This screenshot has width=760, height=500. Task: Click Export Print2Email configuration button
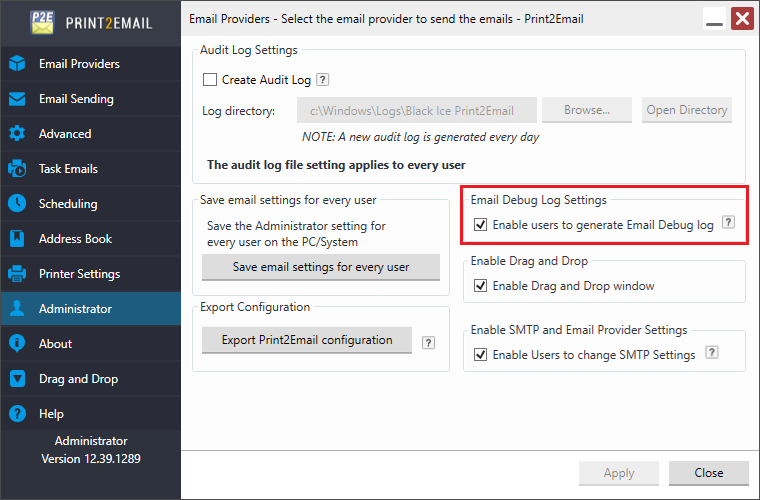307,340
